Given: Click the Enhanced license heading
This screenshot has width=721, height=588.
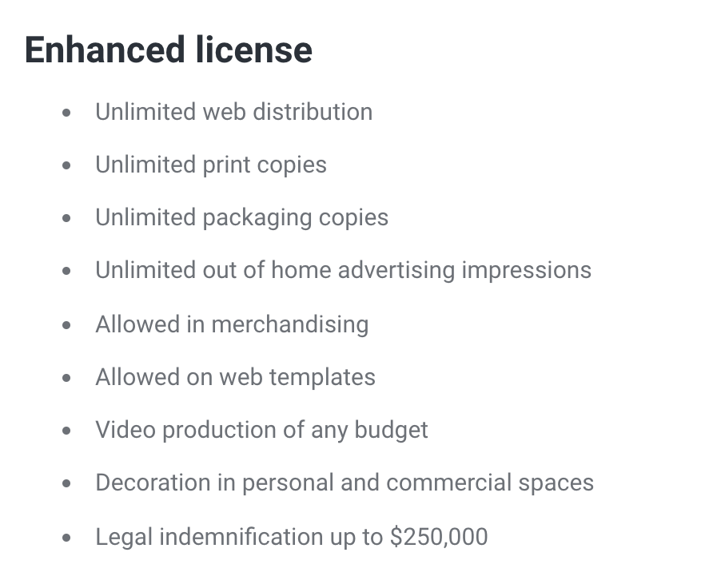Looking at the screenshot, I should (x=169, y=50).
